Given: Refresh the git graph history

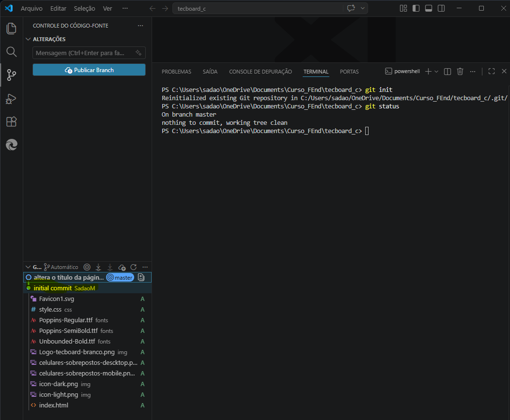Looking at the screenshot, I should click(x=133, y=267).
